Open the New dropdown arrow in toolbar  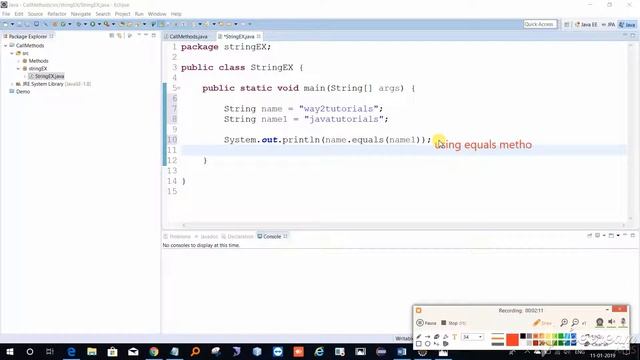pyautogui.click(x=12, y=24)
